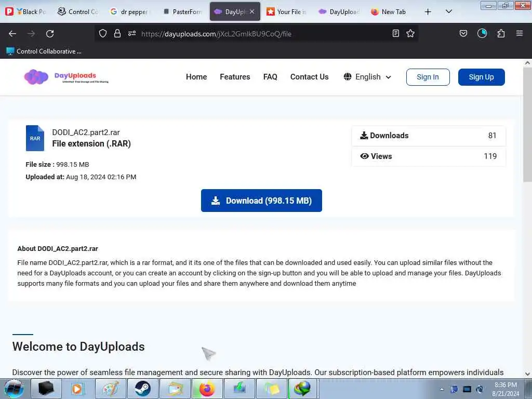Click the Sign In button
The height and width of the screenshot is (399, 532).
click(x=428, y=77)
